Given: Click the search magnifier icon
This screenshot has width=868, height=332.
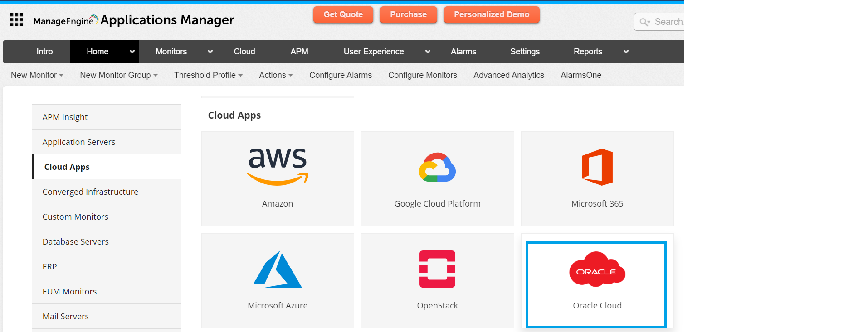Looking at the screenshot, I should [x=644, y=22].
